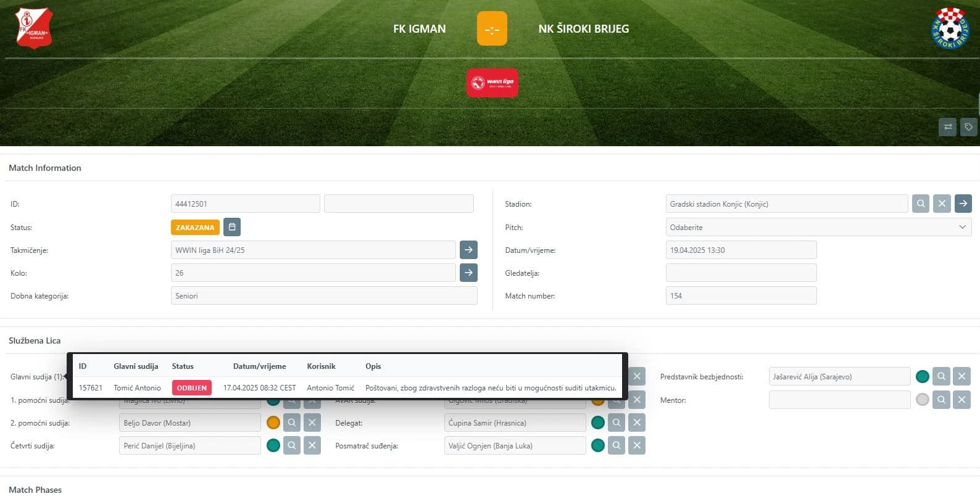This screenshot has height=499, width=980.
Task: Click grey status circle in Mentor row
Action: coord(923,400)
